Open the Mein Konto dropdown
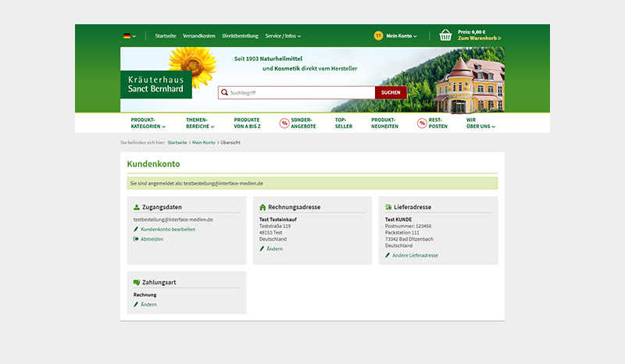Screen dimensions: 625x364 (402, 36)
